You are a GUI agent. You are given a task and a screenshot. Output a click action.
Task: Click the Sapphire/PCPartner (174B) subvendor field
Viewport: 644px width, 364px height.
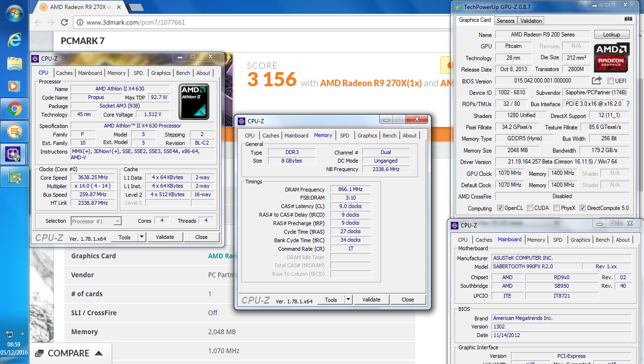(x=596, y=92)
